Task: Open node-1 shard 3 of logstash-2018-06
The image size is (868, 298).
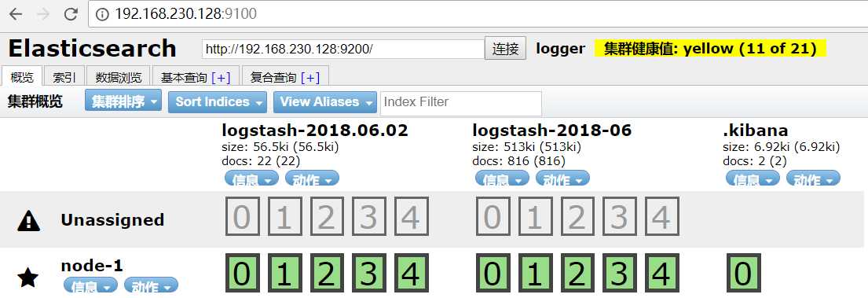Action: click(620, 273)
